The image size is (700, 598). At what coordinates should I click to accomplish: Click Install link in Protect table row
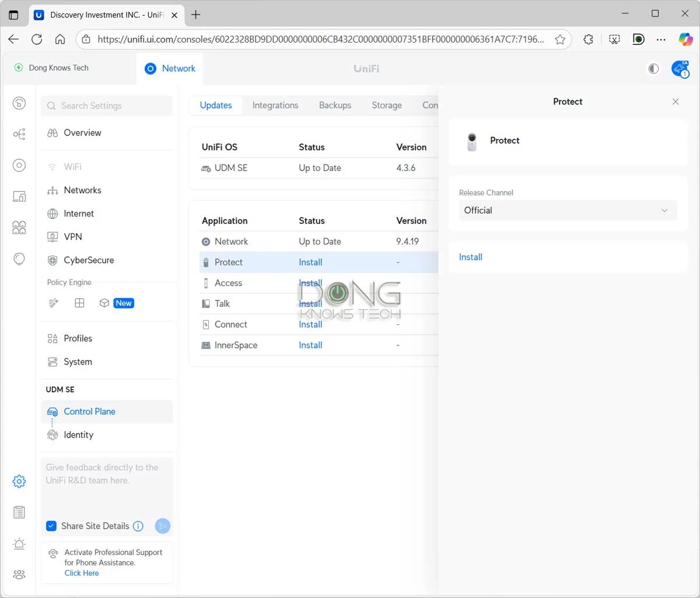pyautogui.click(x=310, y=262)
